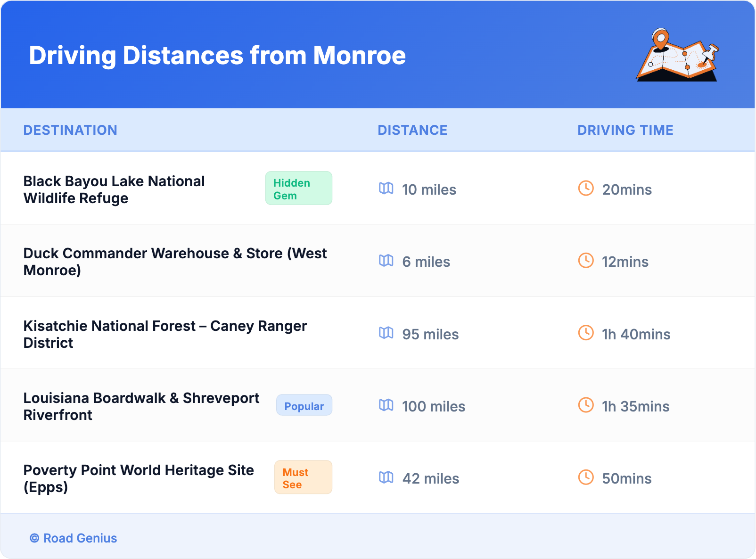Click the clock icon beside 50mins
Image resolution: width=756 pixels, height=559 pixels.
(586, 477)
